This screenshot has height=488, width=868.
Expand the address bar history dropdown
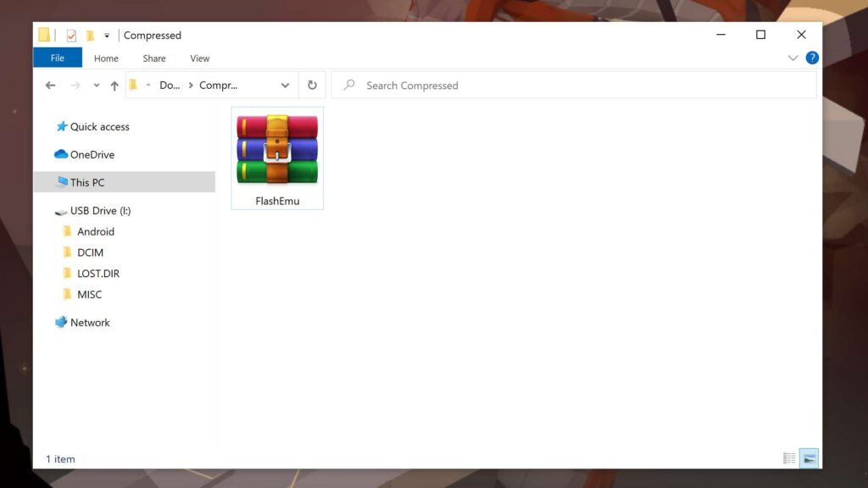(285, 86)
